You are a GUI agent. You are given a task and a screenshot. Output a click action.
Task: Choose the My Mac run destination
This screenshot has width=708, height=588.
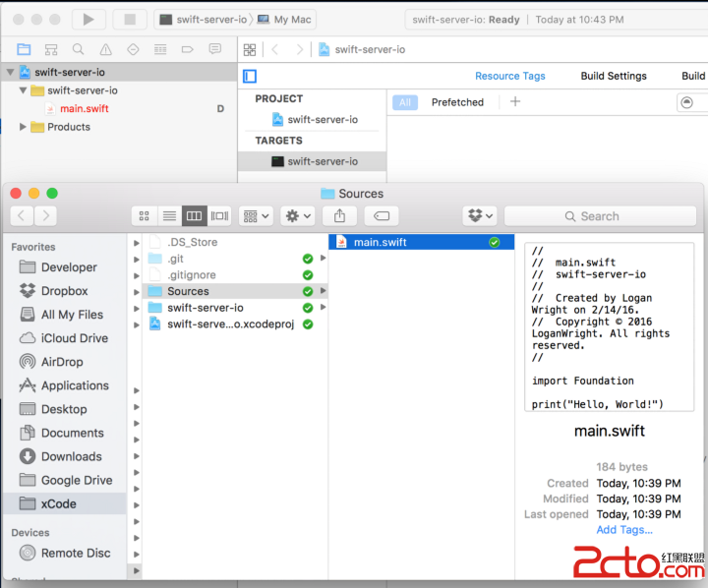tap(284, 20)
